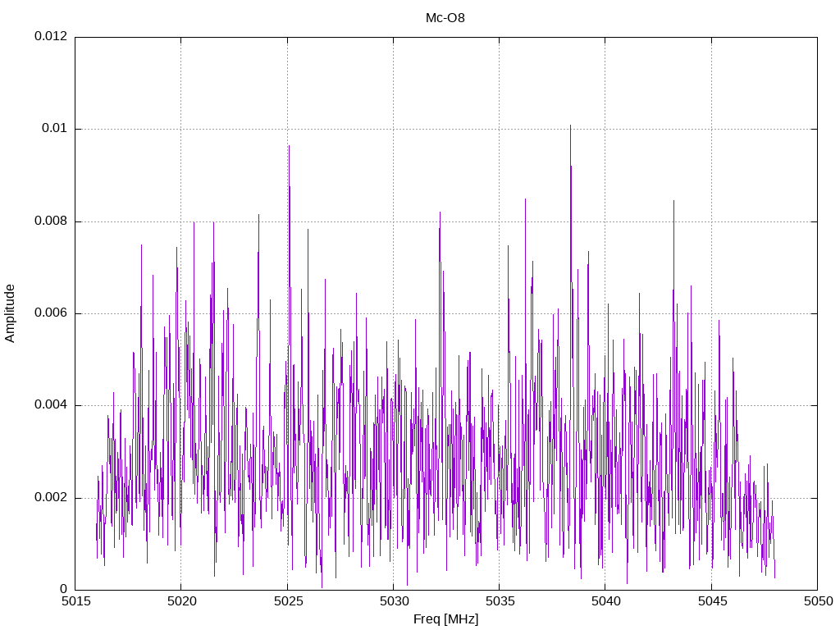Click the 0.012 y-axis tick label
This screenshot has height=630, width=840.
pyautogui.click(x=51, y=36)
